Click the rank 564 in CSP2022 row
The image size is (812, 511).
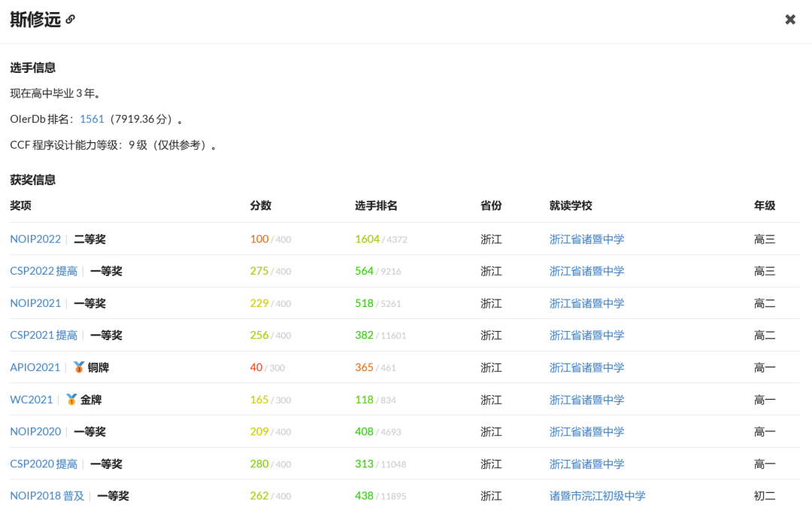(x=364, y=271)
